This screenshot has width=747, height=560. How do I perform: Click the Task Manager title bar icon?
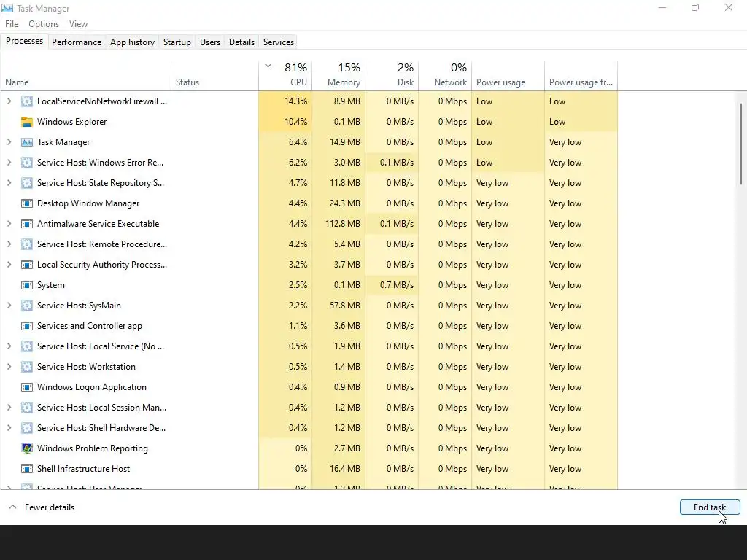pyautogui.click(x=7, y=8)
